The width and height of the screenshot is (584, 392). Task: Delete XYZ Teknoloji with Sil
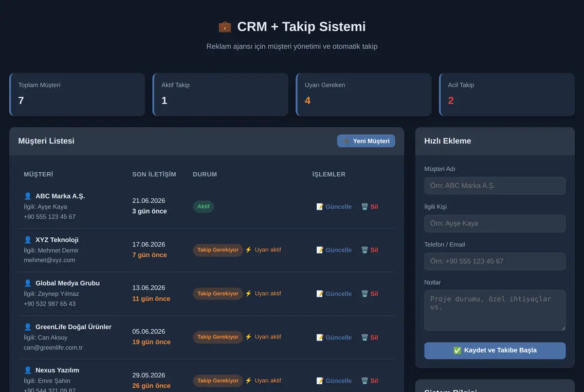pos(369,250)
